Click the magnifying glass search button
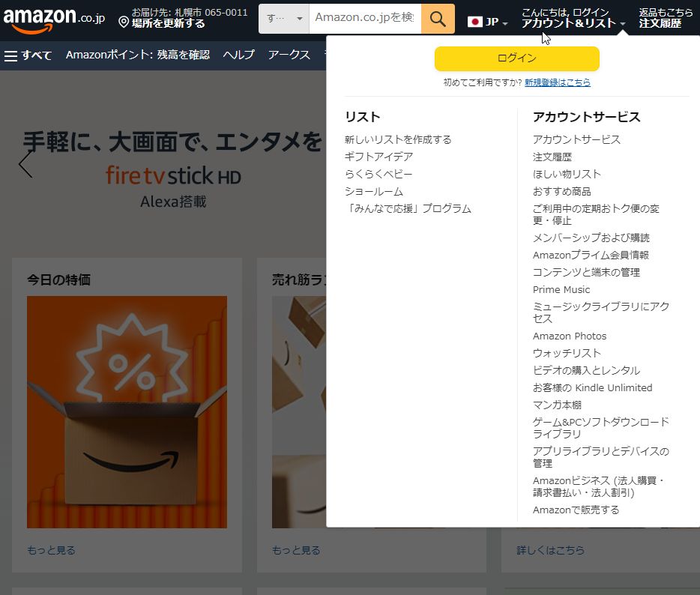Image resolution: width=700 pixels, height=595 pixels. pos(438,19)
